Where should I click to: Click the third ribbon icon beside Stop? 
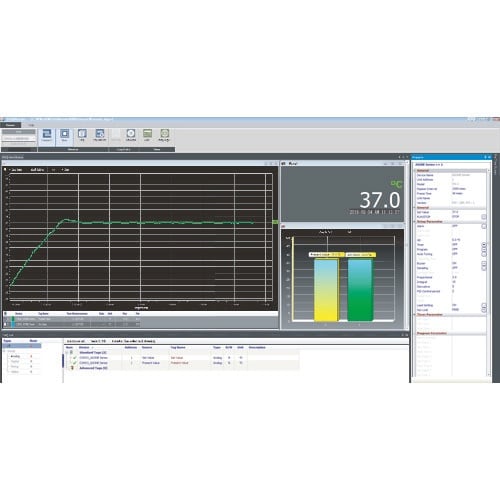(82, 136)
